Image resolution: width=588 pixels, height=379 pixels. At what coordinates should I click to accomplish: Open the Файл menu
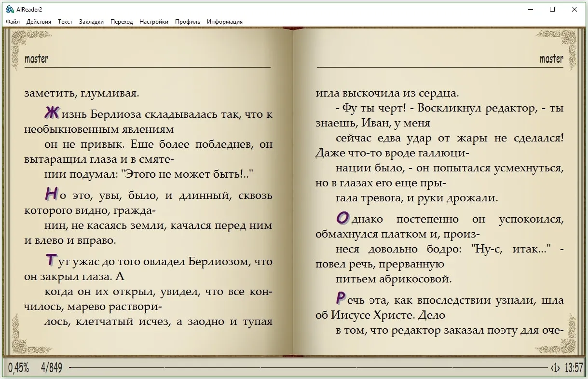(13, 22)
